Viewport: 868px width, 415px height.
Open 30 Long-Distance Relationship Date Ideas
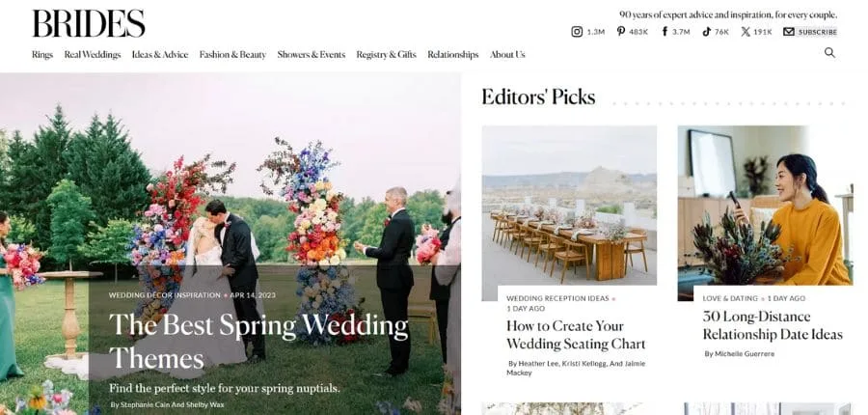pos(773,325)
